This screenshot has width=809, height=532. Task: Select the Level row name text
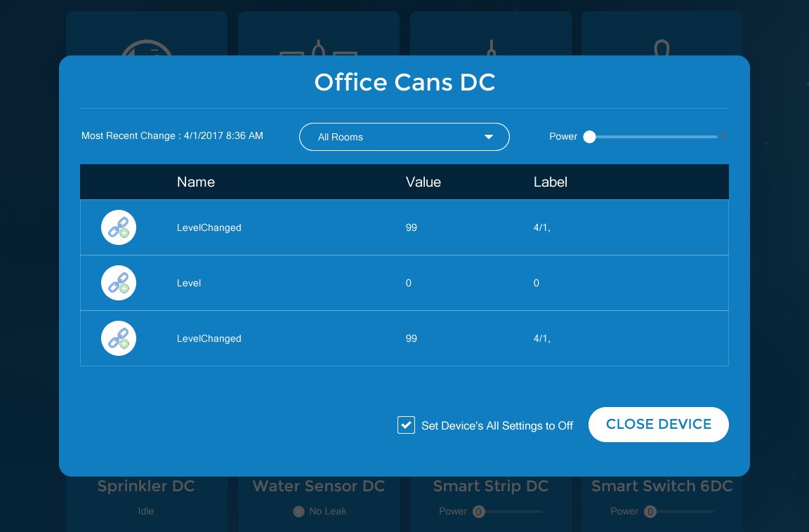click(189, 283)
